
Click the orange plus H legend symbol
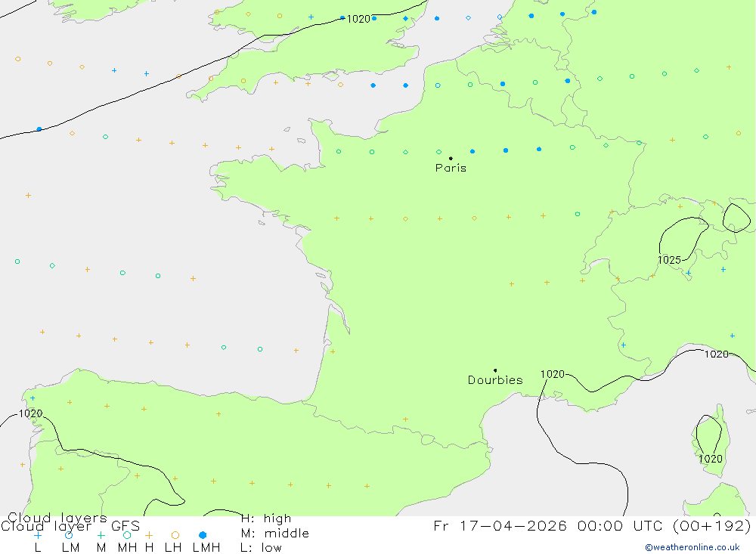[149, 535]
